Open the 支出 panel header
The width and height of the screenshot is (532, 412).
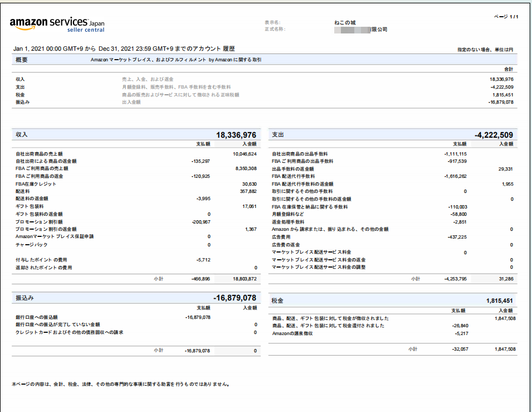pyautogui.click(x=279, y=134)
